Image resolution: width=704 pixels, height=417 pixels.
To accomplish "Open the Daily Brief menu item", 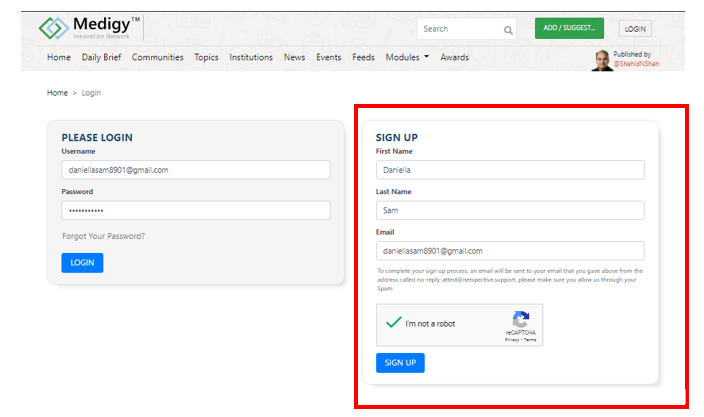I will coord(101,57).
